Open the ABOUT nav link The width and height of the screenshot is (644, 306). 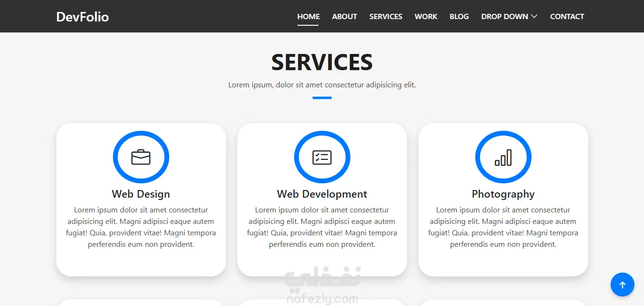pos(345,16)
